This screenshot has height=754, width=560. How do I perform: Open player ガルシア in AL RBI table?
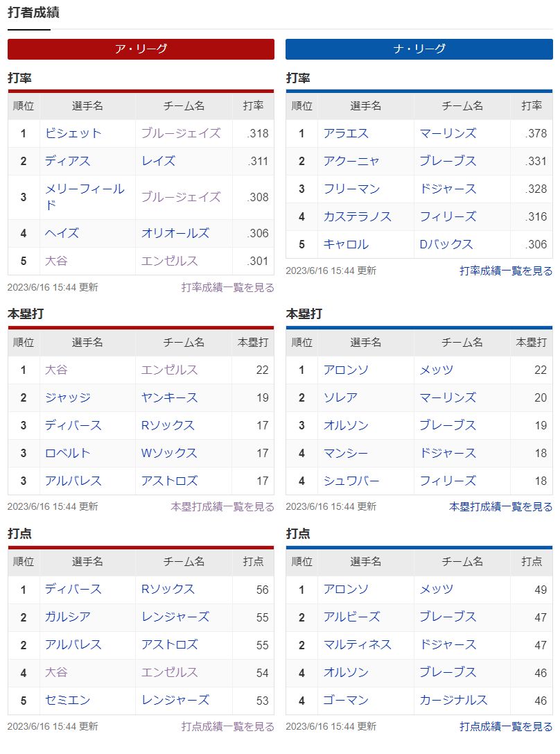tap(68, 617)
